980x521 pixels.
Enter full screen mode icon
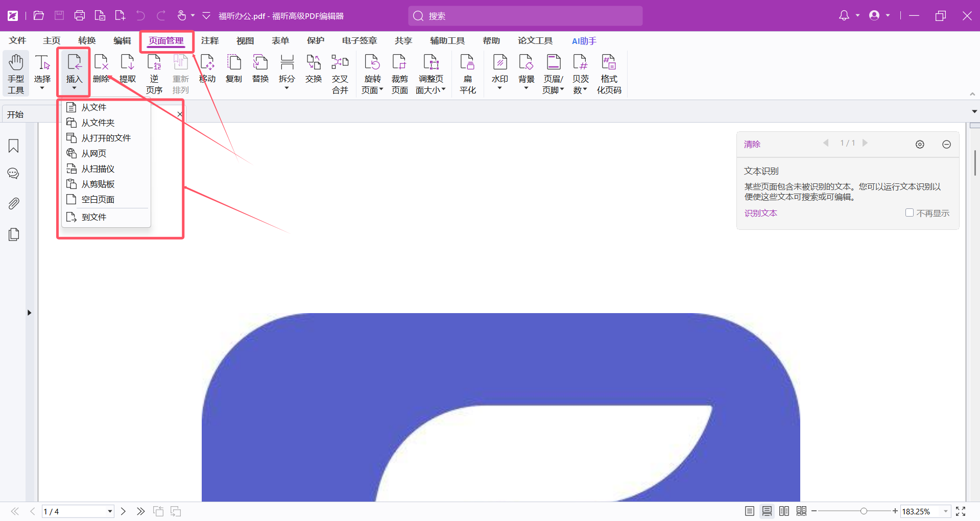point(961,511)
